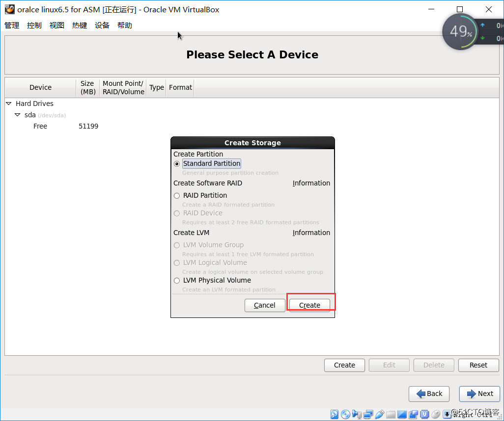Click the Size (MB) column header
This screenshot has width=504, height=421.
click(x=88, y=87)
